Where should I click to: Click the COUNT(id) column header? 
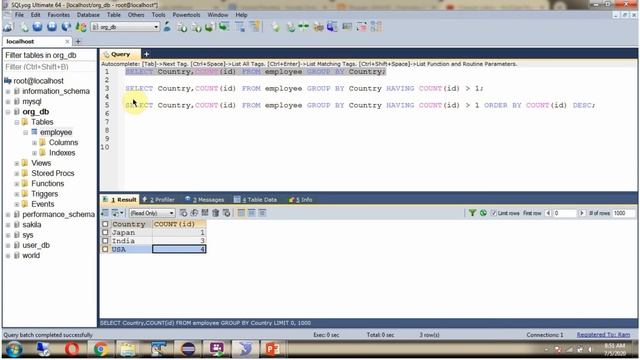click(x=179, y=224)
